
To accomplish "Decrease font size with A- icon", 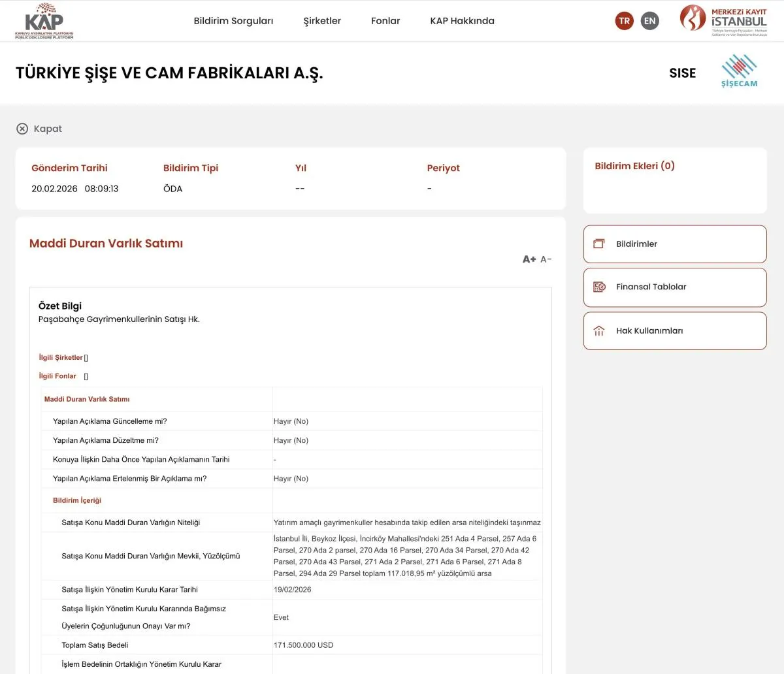I will pyautogui.click(x=546, y=259).
